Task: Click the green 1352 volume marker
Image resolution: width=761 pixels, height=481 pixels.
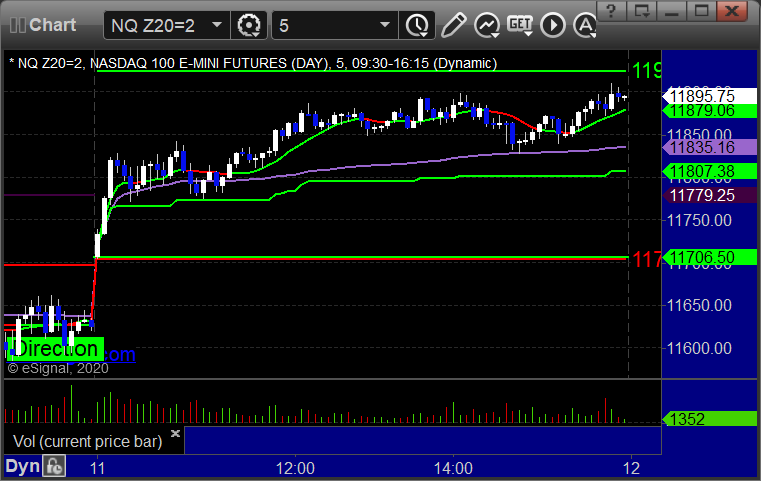Action: point(709,419)
